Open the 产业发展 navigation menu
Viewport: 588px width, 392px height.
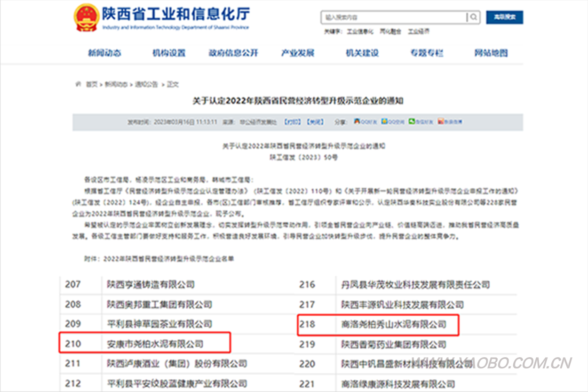click(297, 53)
